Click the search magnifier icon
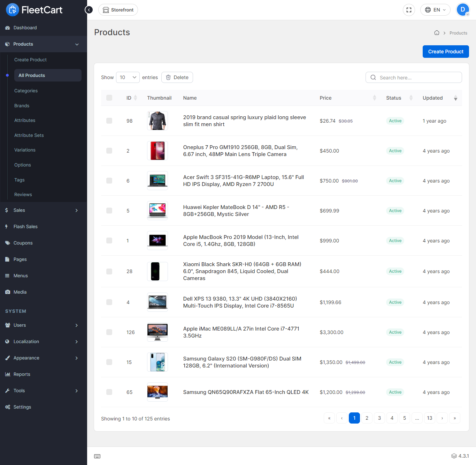Image resolution: width=476 pixels, height=465 pixels. point(373,77)
